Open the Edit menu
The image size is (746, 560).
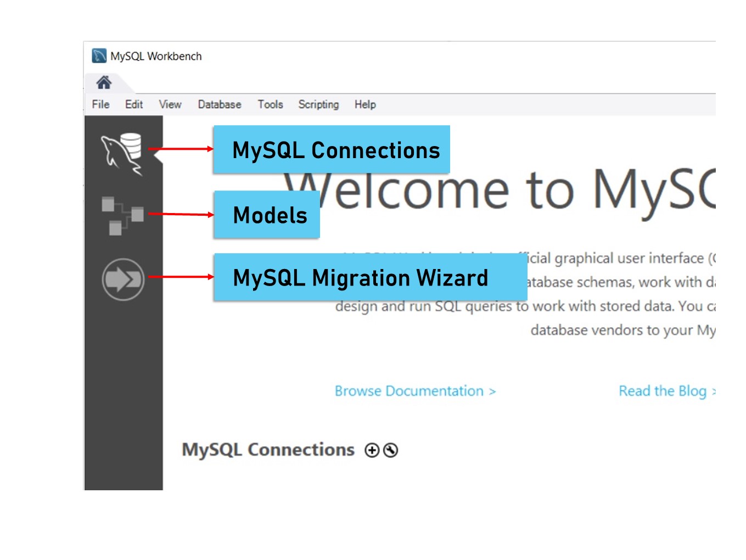(x=133, y=104)
